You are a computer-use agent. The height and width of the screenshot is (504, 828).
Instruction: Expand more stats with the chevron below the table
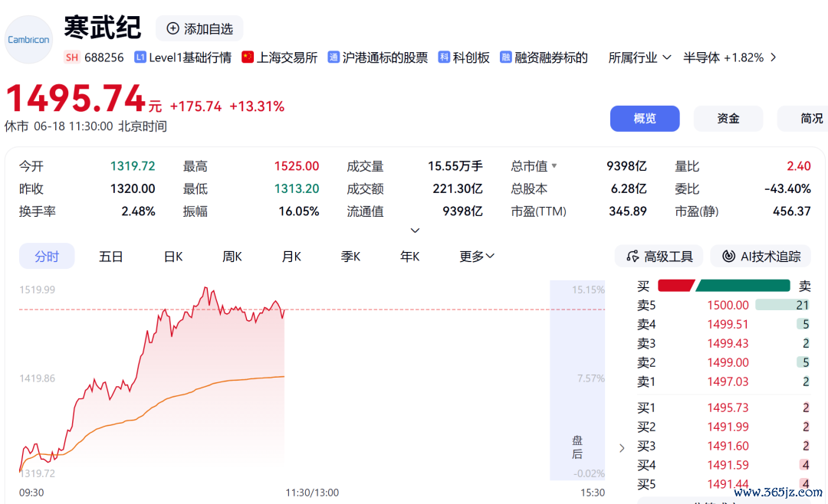tap(415, 231)
